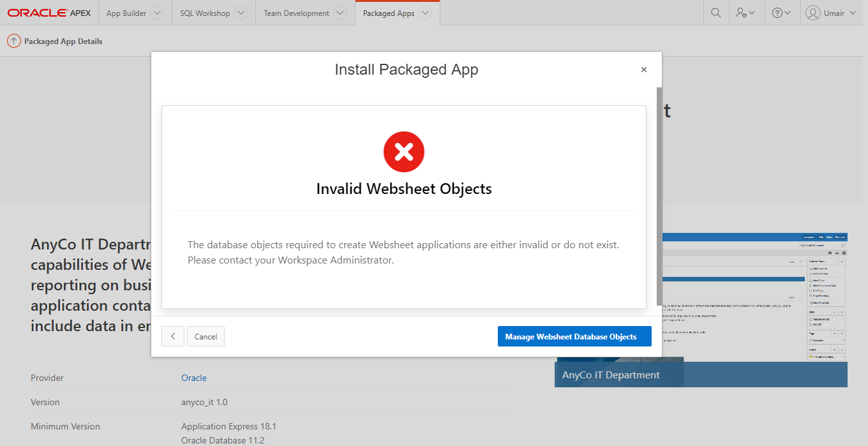
Task: Cancel the packaged app installation
Action: pyautogui.click(x=206, y=336)
